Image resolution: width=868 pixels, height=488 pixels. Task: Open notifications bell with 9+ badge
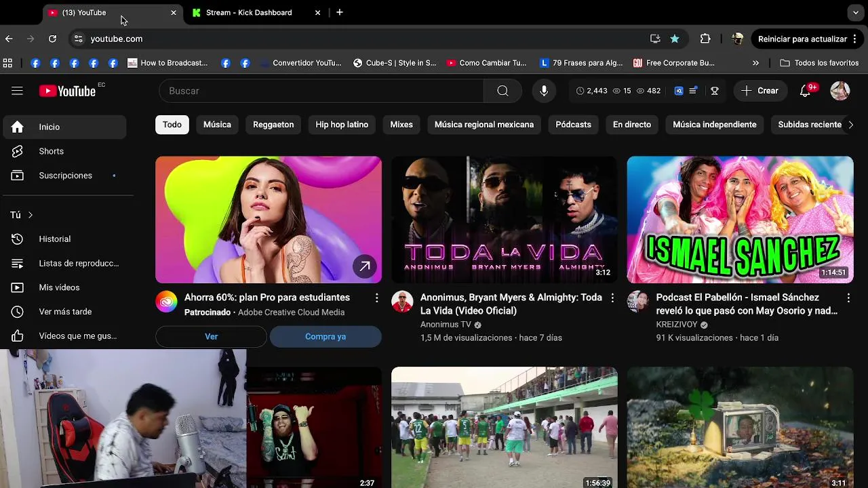click(x=806, y=91)
